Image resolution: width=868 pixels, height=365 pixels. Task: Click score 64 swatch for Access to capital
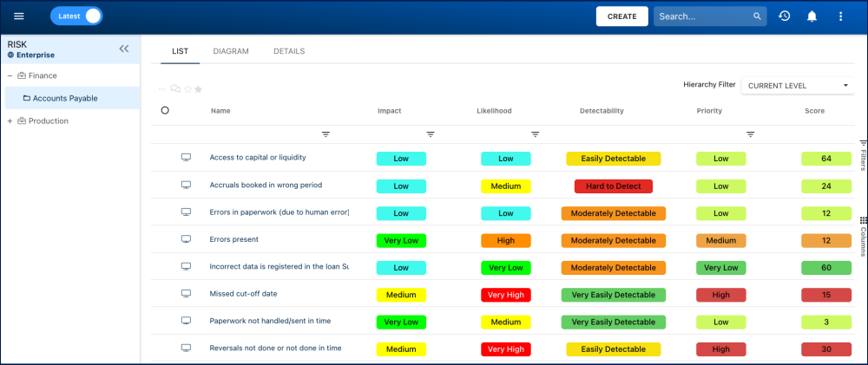826,159
